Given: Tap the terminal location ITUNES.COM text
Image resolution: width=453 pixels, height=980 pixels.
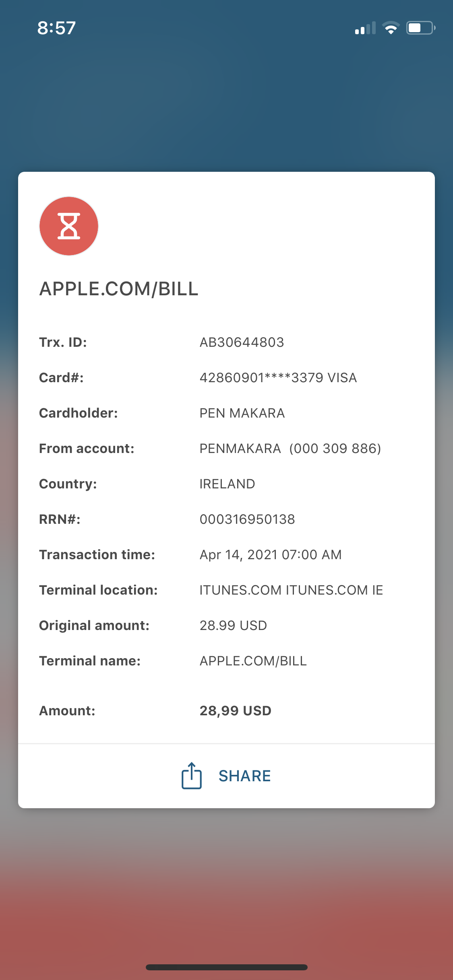Looking at the screenshot, I should tap(291, 590).
